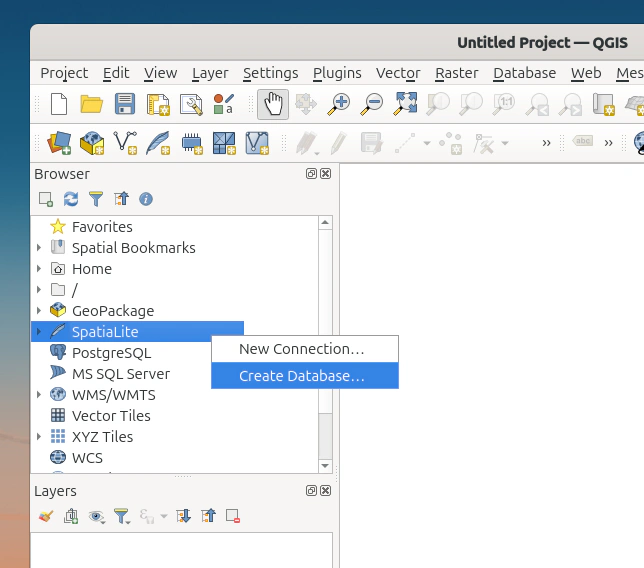Select New Connection… in the context menu
Screen dimensions: 644x568
302,349
